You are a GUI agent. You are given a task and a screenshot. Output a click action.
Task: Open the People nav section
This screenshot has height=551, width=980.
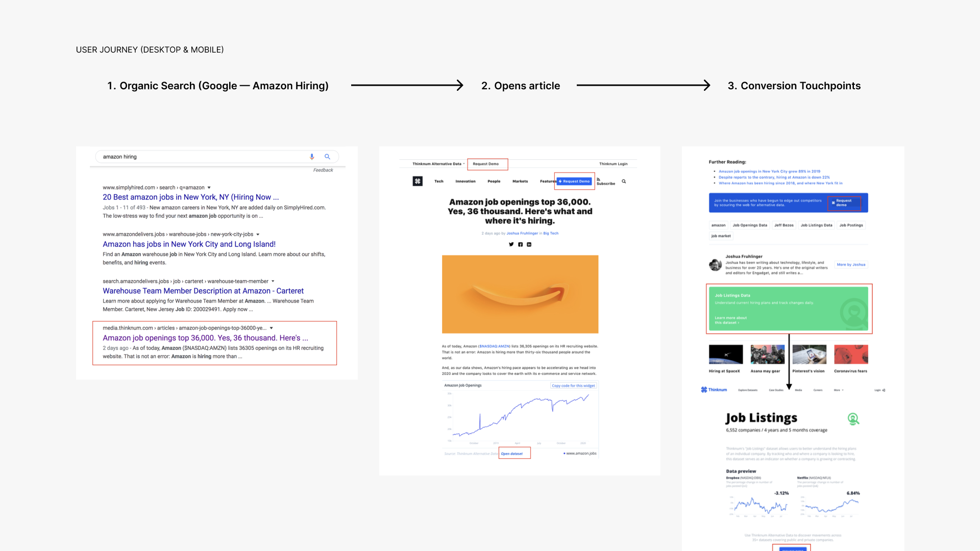point(494,181)
